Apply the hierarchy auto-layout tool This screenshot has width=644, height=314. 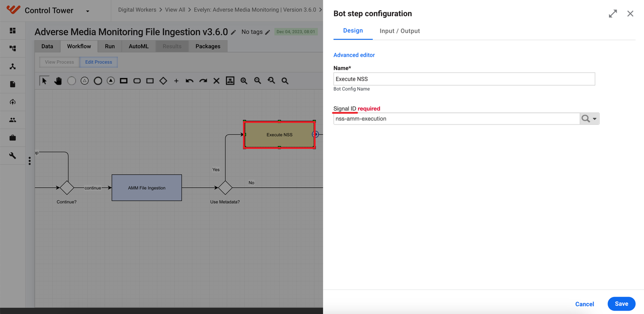point(230,81)
